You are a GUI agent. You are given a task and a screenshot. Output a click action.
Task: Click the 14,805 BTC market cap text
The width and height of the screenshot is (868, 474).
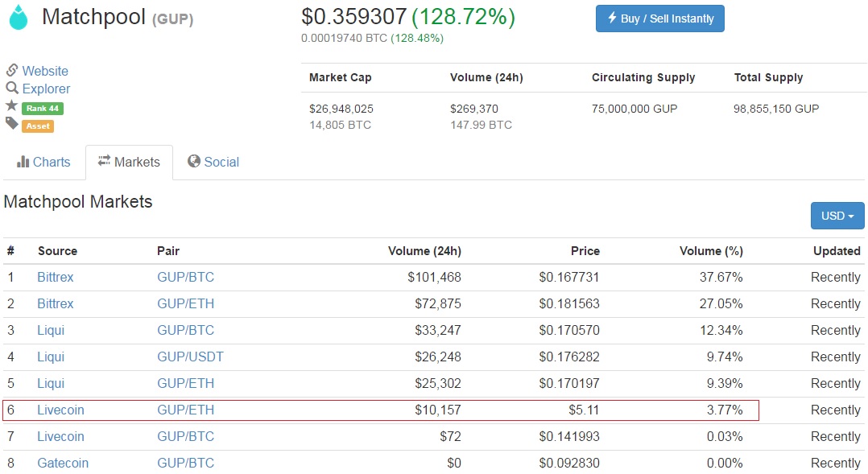tap(340, 125)
